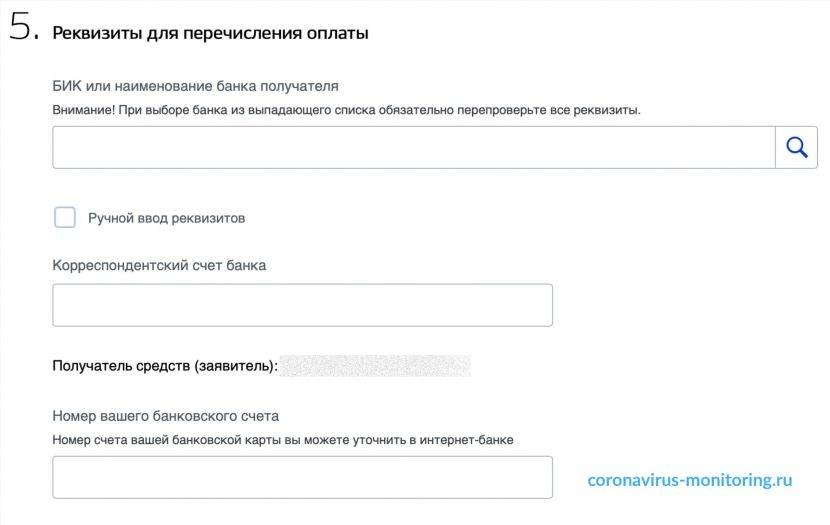Click the blurred recipient name area
Screen dimensions: 830x525
(375, 366)
